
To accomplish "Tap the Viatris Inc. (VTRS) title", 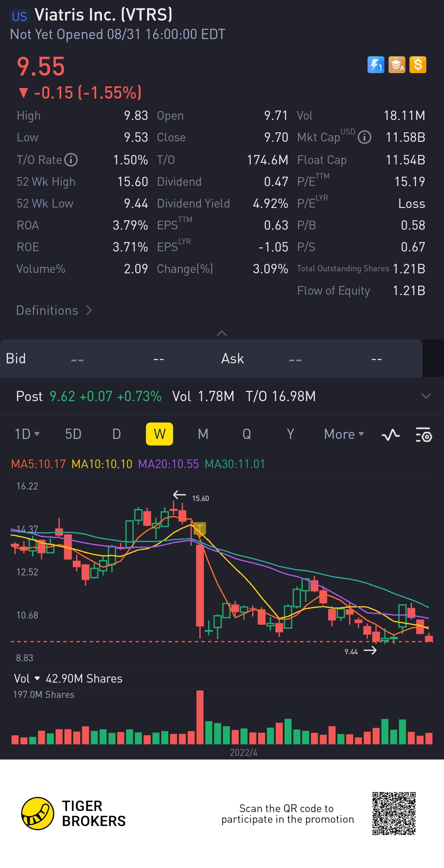I will [x=104, y=15].
